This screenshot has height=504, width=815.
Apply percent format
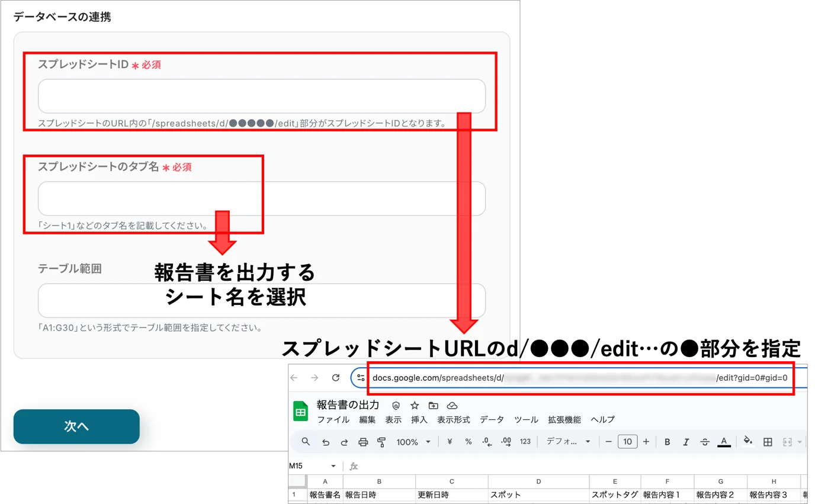tap(468, 442)
